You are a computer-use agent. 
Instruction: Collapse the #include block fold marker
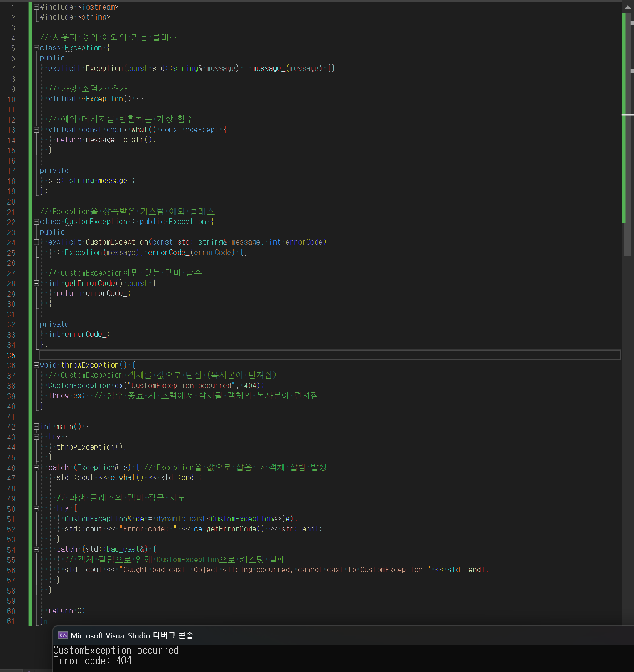37,7
